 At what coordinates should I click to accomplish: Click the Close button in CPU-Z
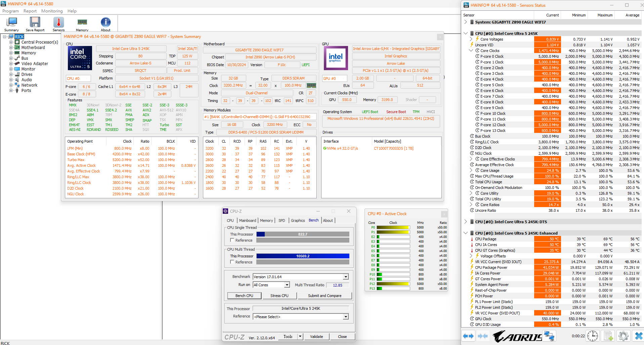click(342, 337)
